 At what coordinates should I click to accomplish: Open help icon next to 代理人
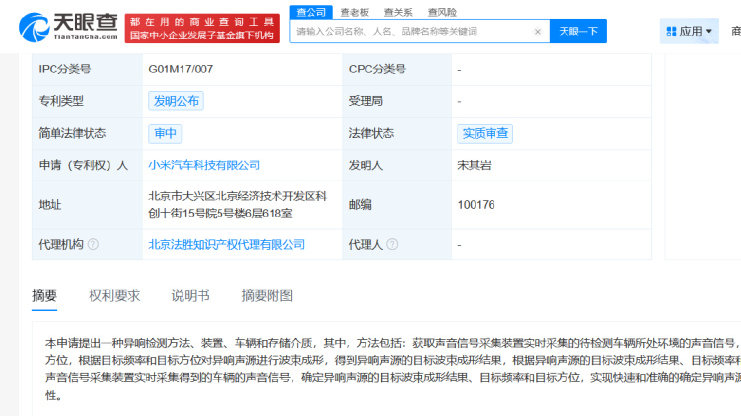392,244
